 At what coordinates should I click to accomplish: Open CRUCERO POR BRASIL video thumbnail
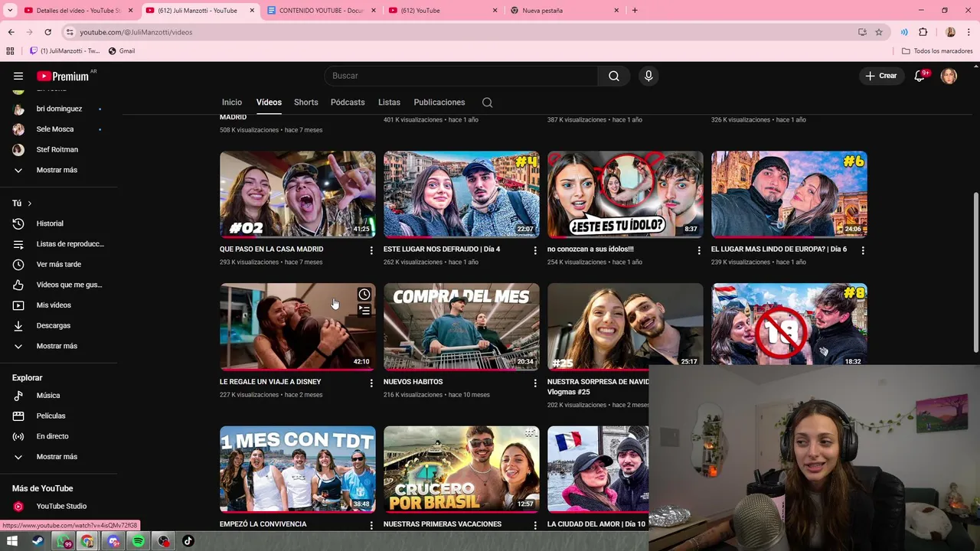pos(462,469)
